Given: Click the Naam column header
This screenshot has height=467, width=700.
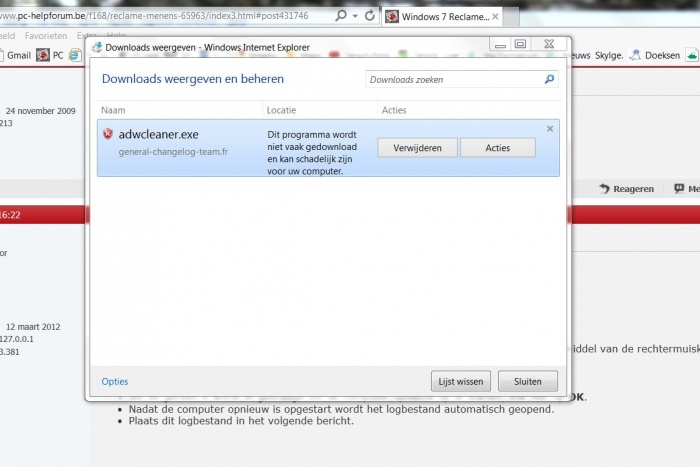Looking at the screenshot, I should click(113, 110).
